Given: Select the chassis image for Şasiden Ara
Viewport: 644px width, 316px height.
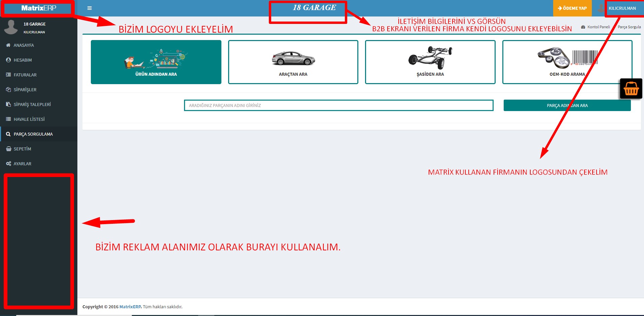Looking at the screenshot, I should [430, 58].
